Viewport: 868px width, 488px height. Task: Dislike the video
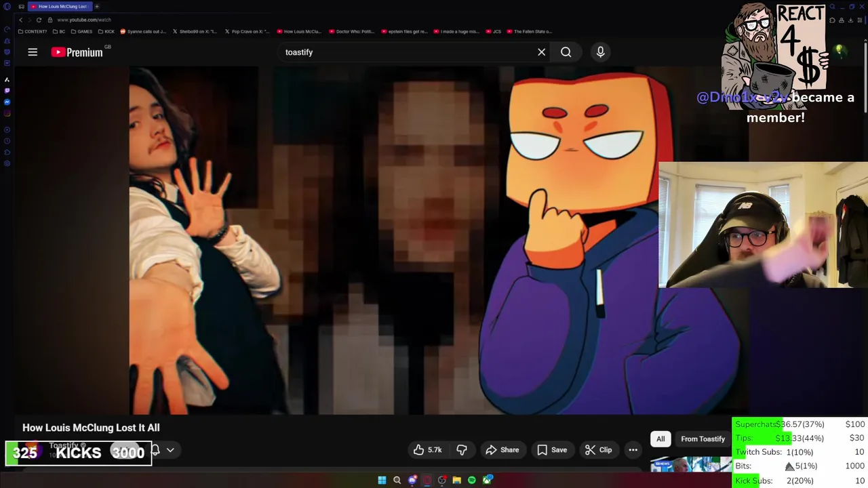[x=462, y=450]
